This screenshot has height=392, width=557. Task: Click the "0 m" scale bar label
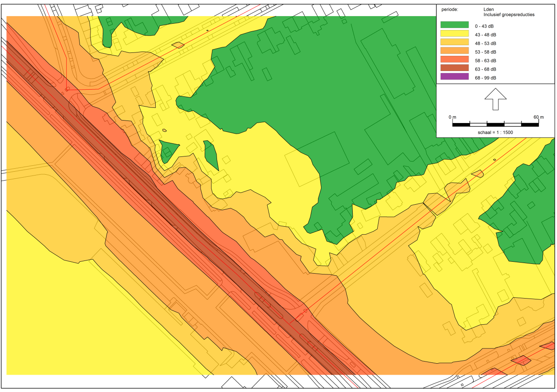pos(453,117)
